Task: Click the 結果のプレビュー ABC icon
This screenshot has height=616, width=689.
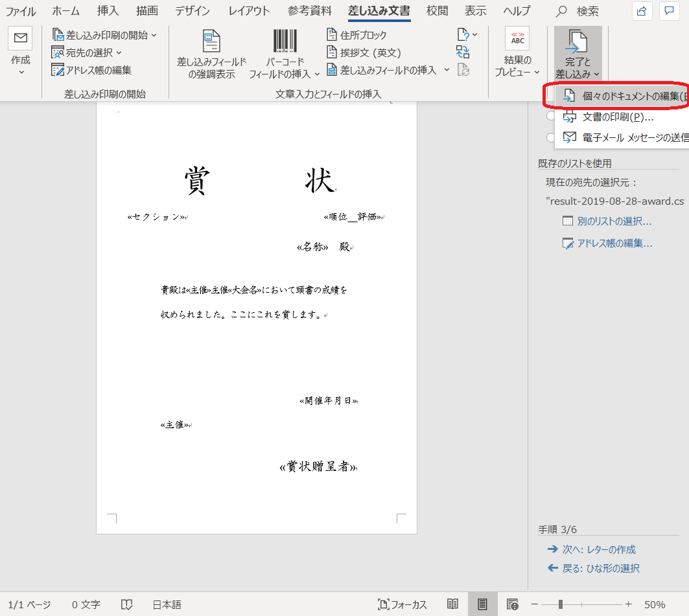Action: (x=517, y=40)
